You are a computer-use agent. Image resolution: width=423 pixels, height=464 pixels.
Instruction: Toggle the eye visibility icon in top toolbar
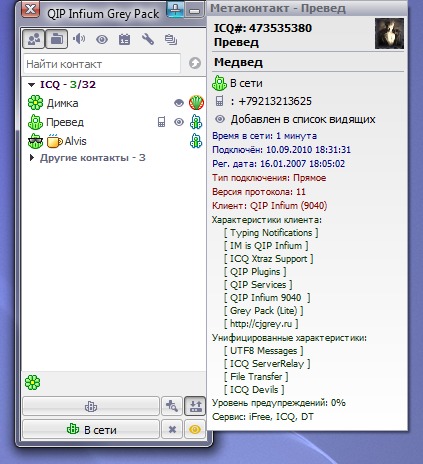point(102,40)
